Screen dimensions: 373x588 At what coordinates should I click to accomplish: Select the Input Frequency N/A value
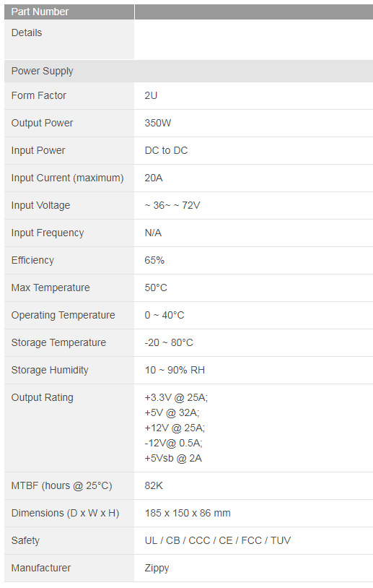(153, 233)
